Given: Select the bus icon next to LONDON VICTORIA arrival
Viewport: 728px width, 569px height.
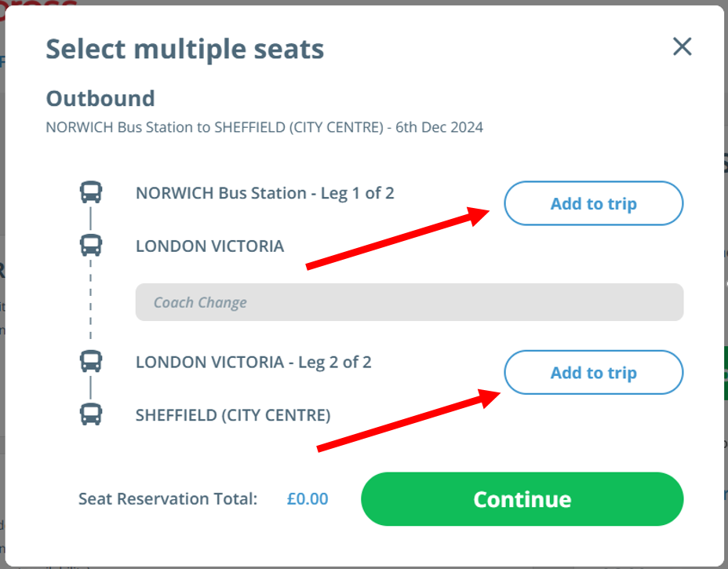Looking at the screenshot, I should pyautogui.click(x=93, y=246).
